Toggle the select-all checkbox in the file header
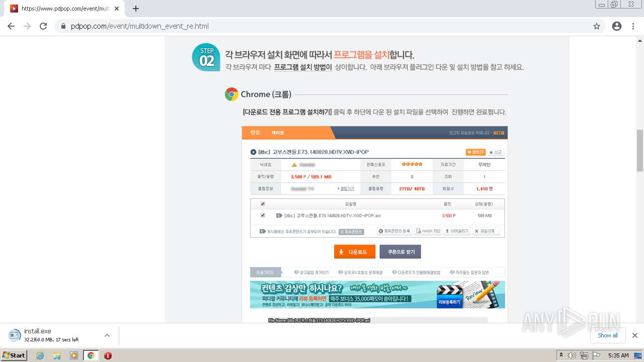 [x=263, y=204]
